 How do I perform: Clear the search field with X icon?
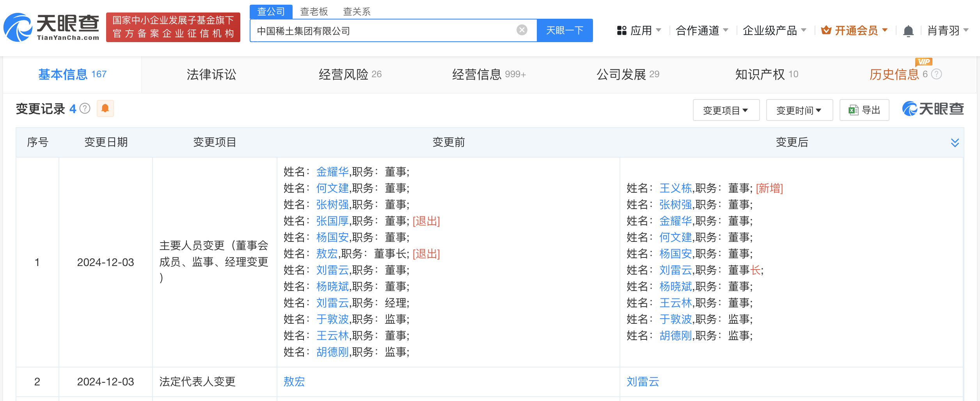522,30
